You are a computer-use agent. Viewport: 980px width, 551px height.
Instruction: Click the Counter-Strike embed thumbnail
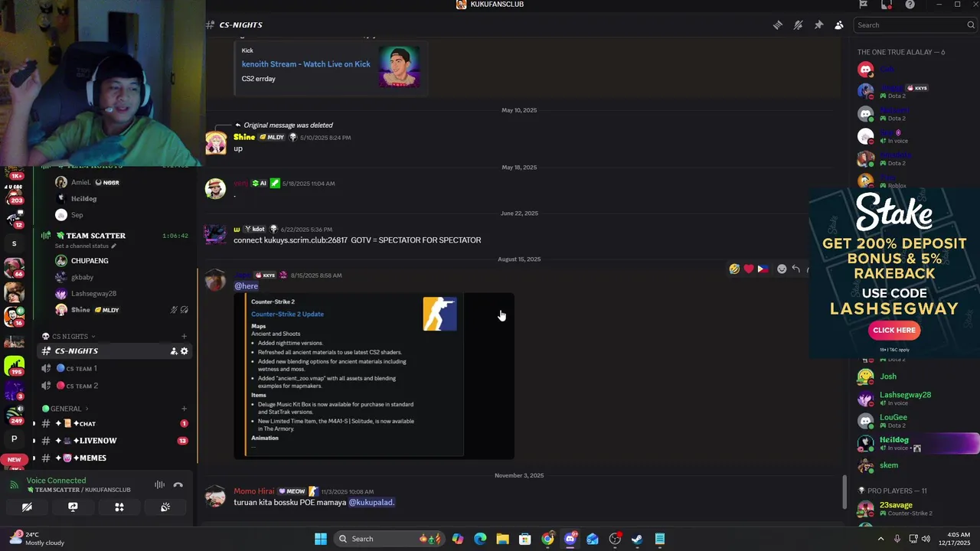pyautogui.click(x=439, y=314)
